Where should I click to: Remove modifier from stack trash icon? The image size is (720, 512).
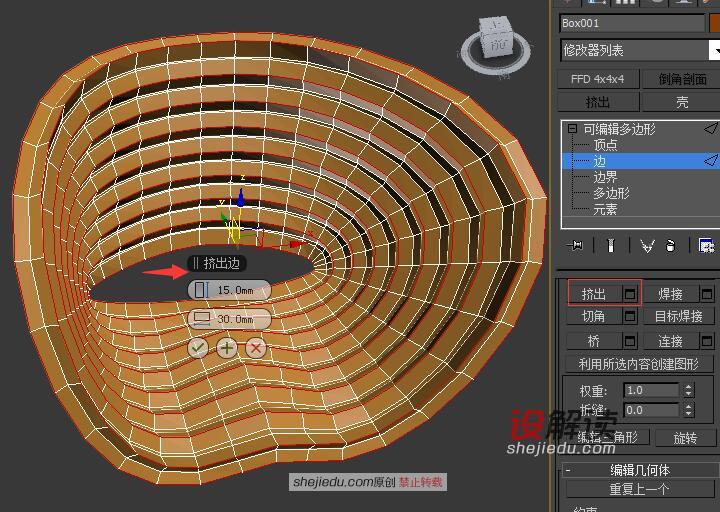point(670,246)
